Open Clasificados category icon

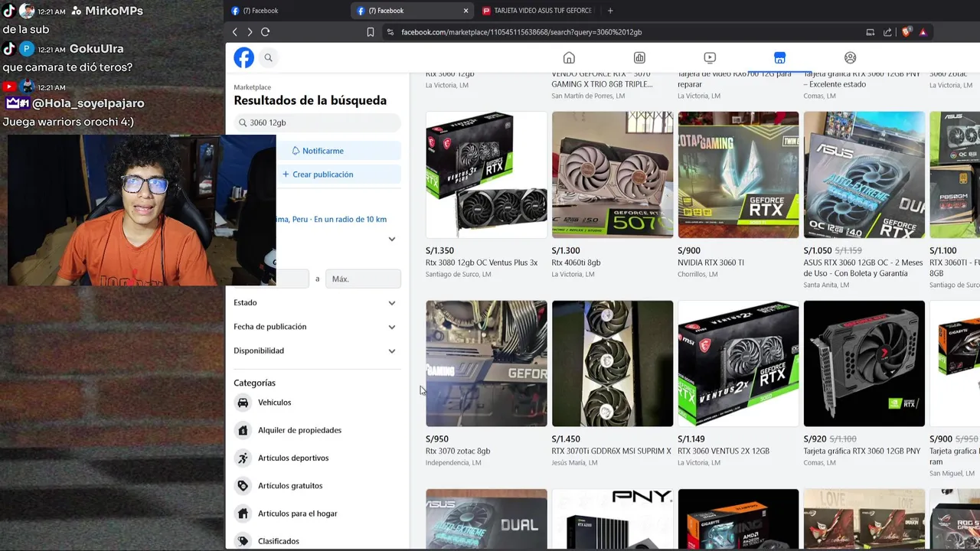click(x=243, y=541)
